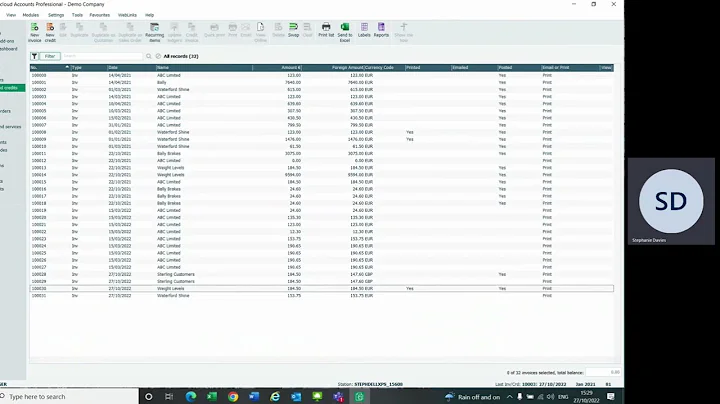Viewport: 720px width, 404px height.
Task: Sort by the Emailed column header
Action: [474, 67]
